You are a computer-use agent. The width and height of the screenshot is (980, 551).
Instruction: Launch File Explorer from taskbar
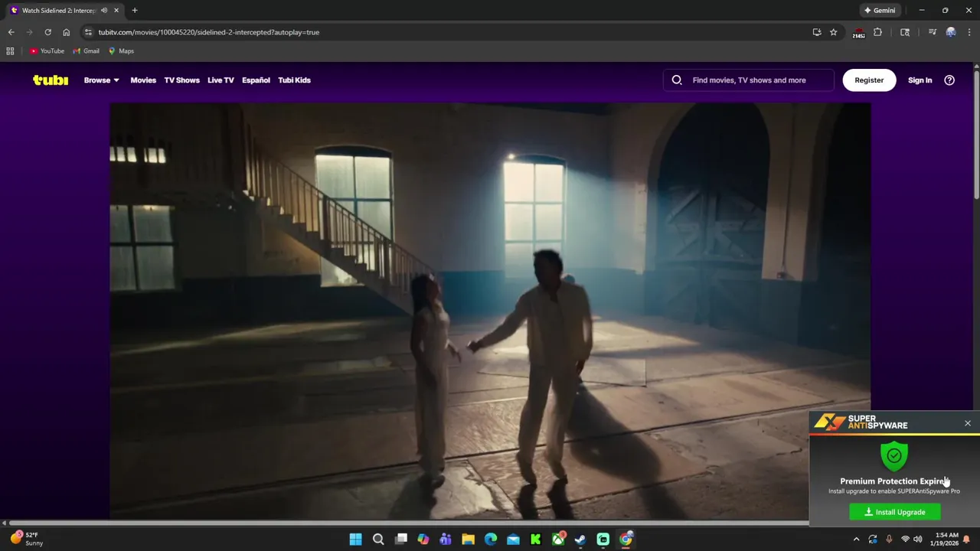(x=468, y=540)
